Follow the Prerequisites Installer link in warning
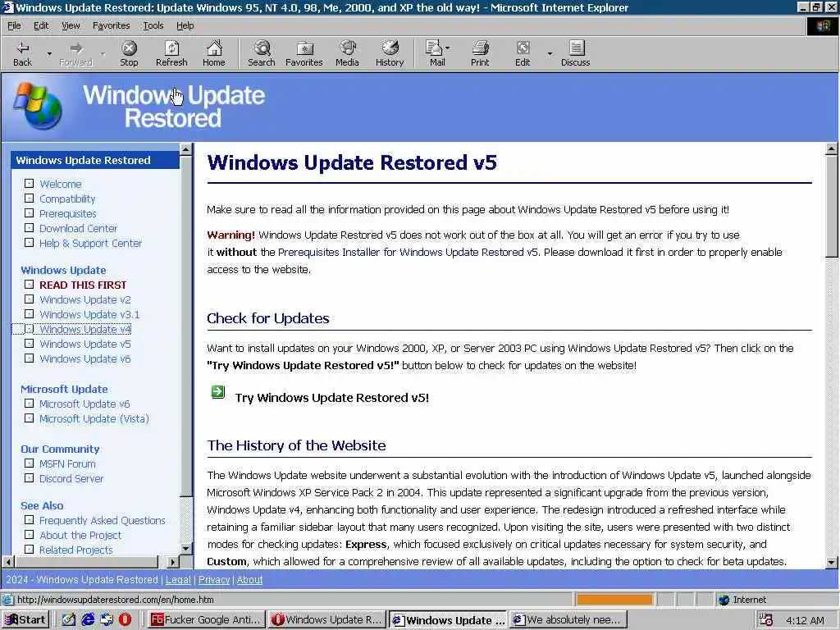The image size is (840, 630). click(408, 252)
